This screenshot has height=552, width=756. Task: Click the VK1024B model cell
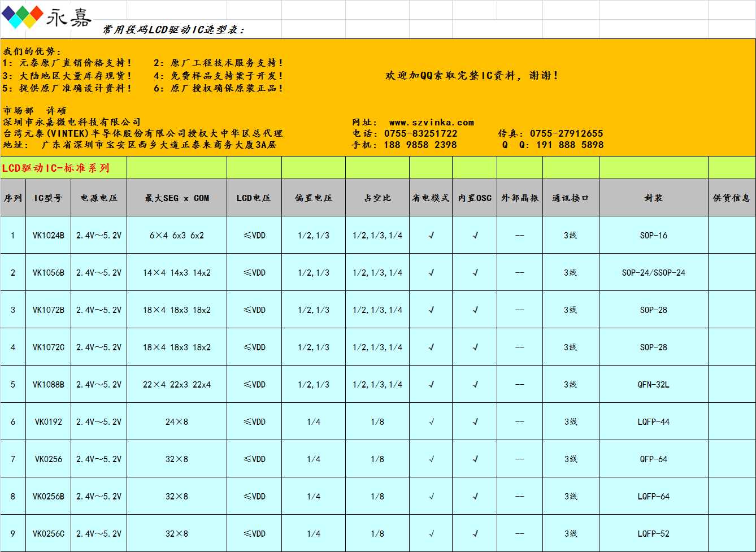48,235
